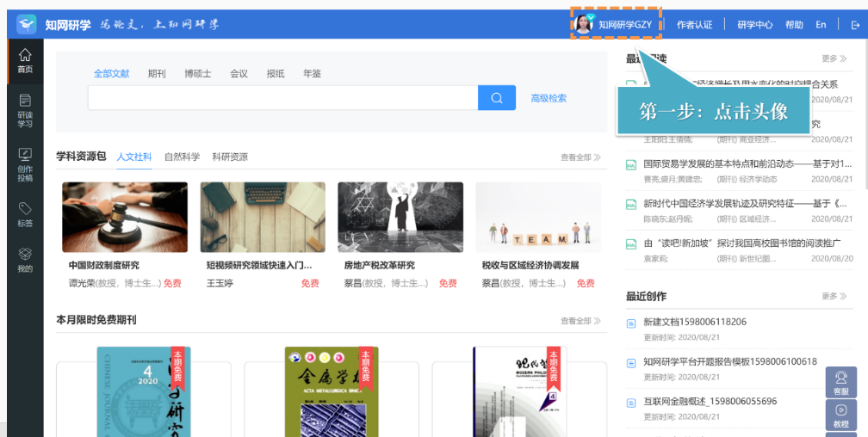
Task: Expand 查看全部 for 学科资源包
Action: coord(580,157)
